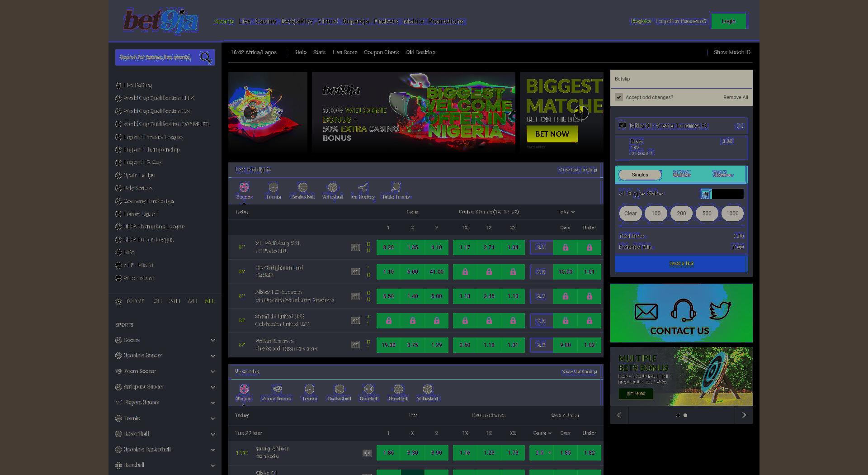Click the Remove All link in betslip
Image resolution: width=868 pixels, height=475 pixels.
[x=736, y=97]
